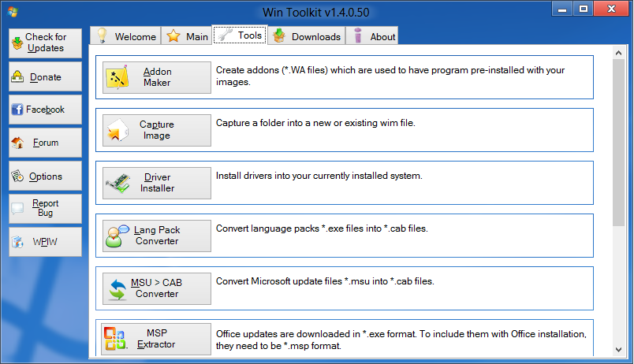Click the lightbulb icon on Welcome tab
Viewport: 634px width, 364px height.
103,35
